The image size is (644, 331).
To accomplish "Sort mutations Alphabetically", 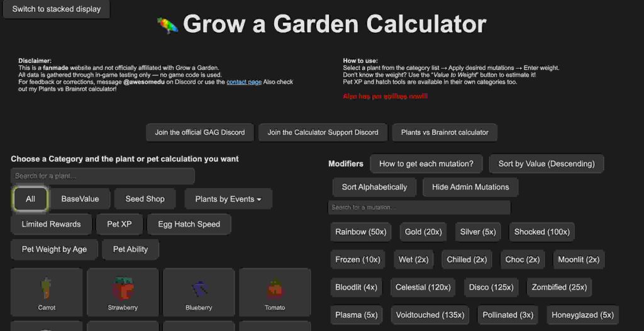I will click(374, 187).
